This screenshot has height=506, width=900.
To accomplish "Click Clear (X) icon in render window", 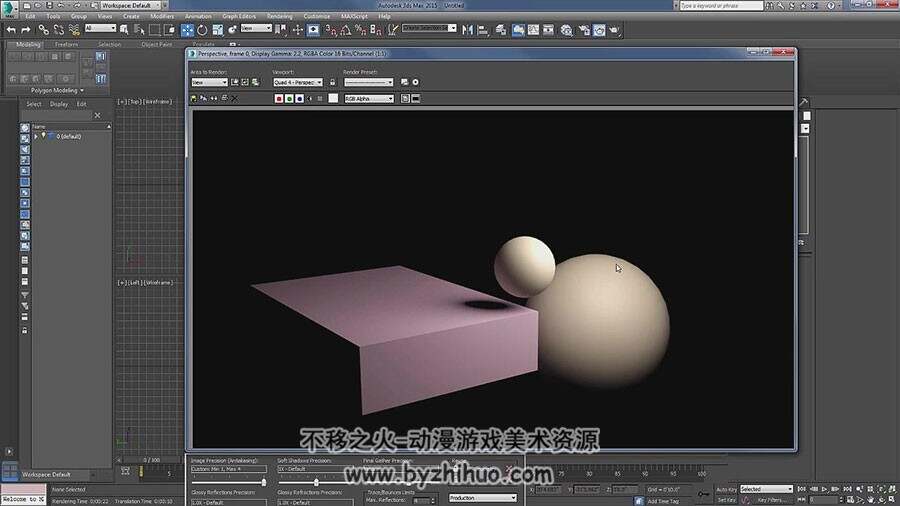I will (234, 99).
